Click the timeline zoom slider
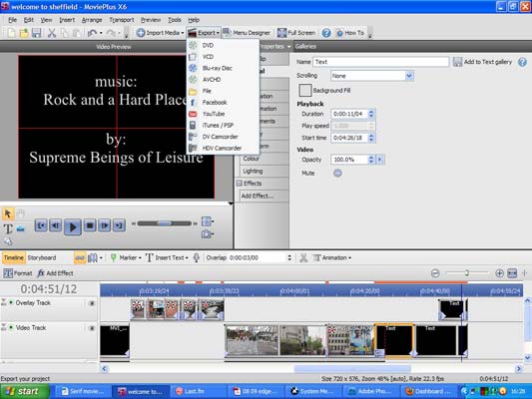Screen dimensions: 532x399 [x=467, y=273]
